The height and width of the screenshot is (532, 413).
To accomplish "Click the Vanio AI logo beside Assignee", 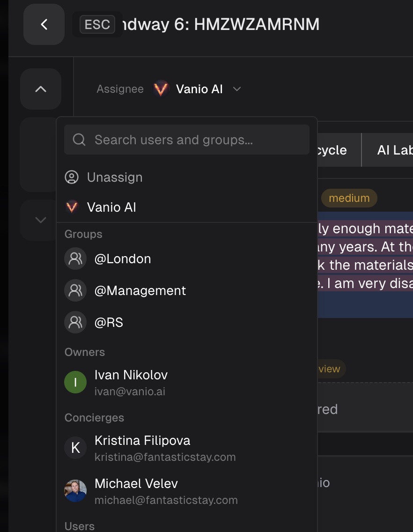I will click(161, 89).
